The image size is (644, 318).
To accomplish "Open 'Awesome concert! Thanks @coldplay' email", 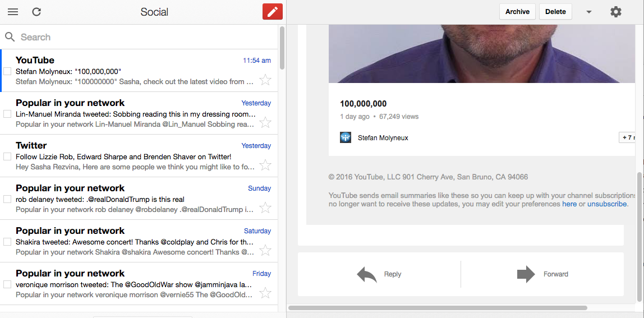I will [139, 241].
